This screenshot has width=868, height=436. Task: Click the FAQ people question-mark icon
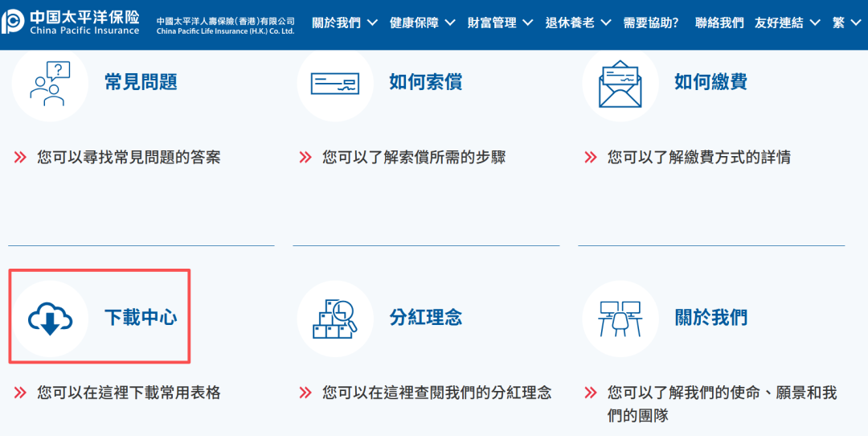tap(50, 83)
